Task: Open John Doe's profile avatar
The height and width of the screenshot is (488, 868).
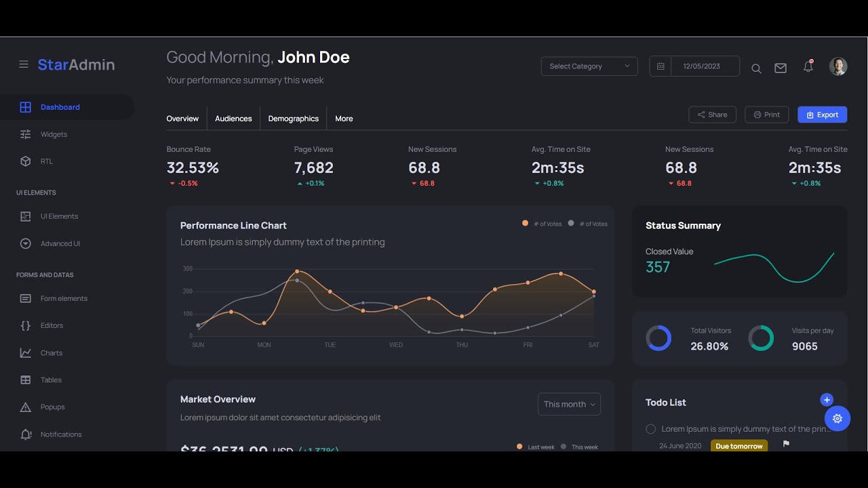Action: [838, 66]
